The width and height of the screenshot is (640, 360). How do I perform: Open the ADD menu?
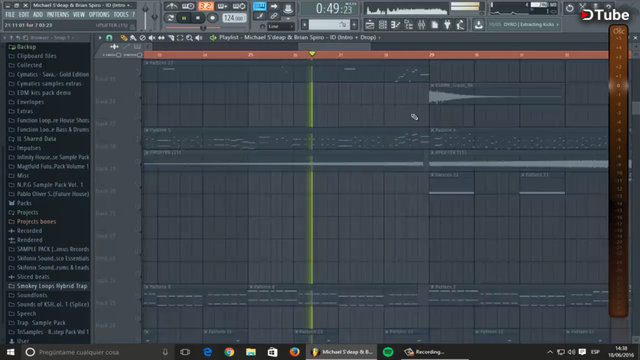click(38, 14)
